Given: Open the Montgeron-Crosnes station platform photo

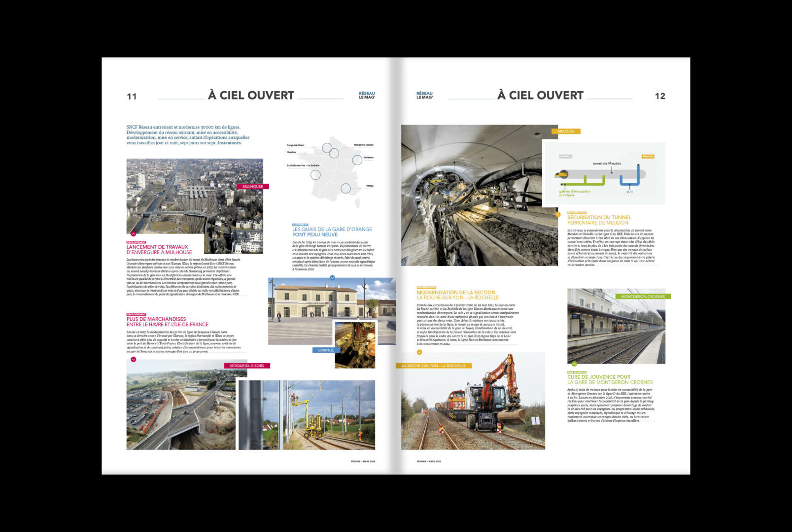Looking at the screenshot, I should click(616, 326).
